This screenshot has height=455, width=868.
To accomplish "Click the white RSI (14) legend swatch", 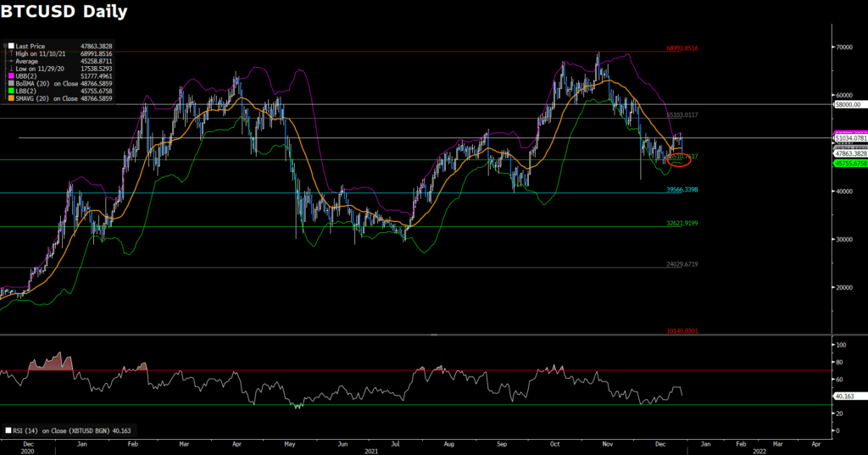I will tap(8, 430).
